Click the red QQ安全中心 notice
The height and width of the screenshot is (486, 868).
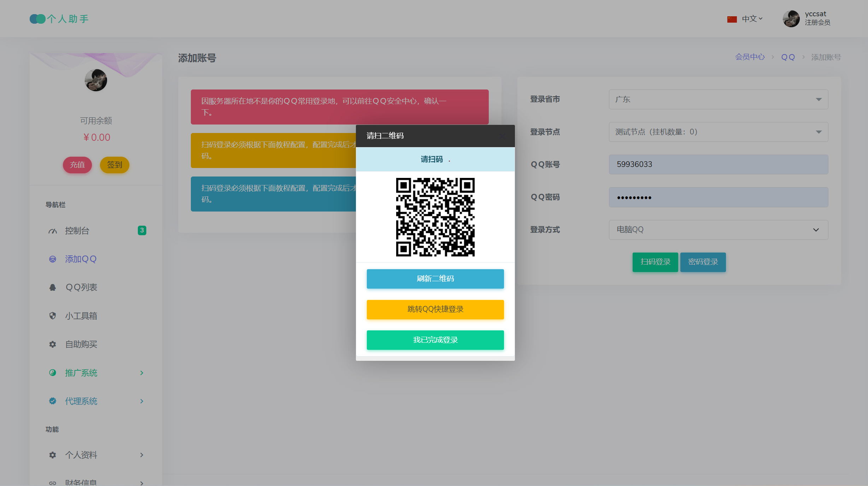340,107
